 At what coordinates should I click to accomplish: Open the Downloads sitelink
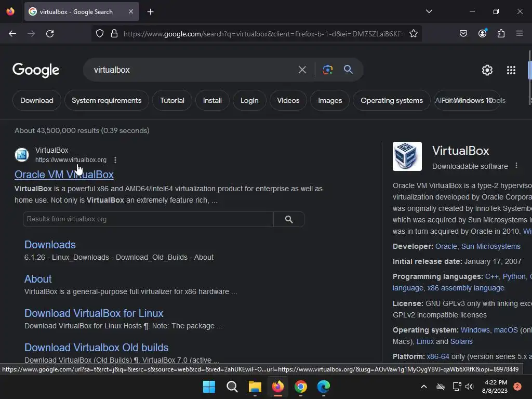(x=50, y=245)
